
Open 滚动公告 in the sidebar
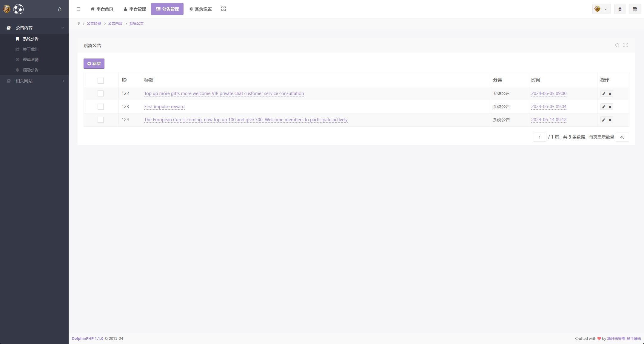coord(30,70)
